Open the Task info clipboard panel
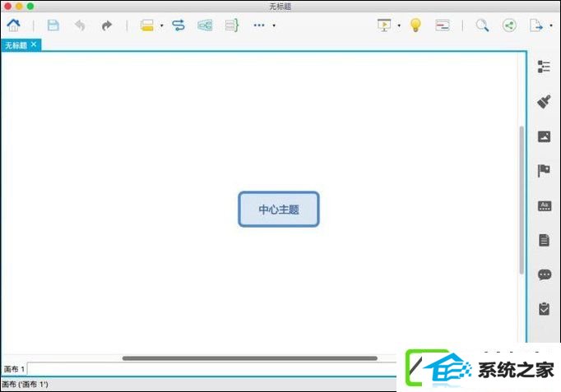561x392 pixels. tap(545, 309)
